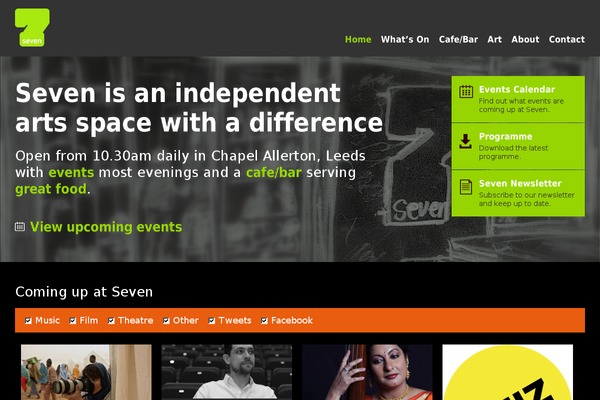Toggle the Facebook filter checkbox

[264, 320]
